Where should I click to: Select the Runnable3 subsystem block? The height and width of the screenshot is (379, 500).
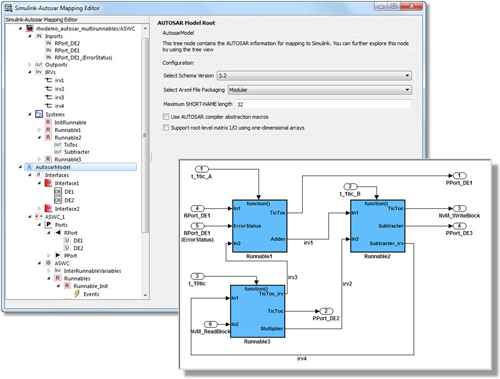pyautogui.click(x=258, y=311)
